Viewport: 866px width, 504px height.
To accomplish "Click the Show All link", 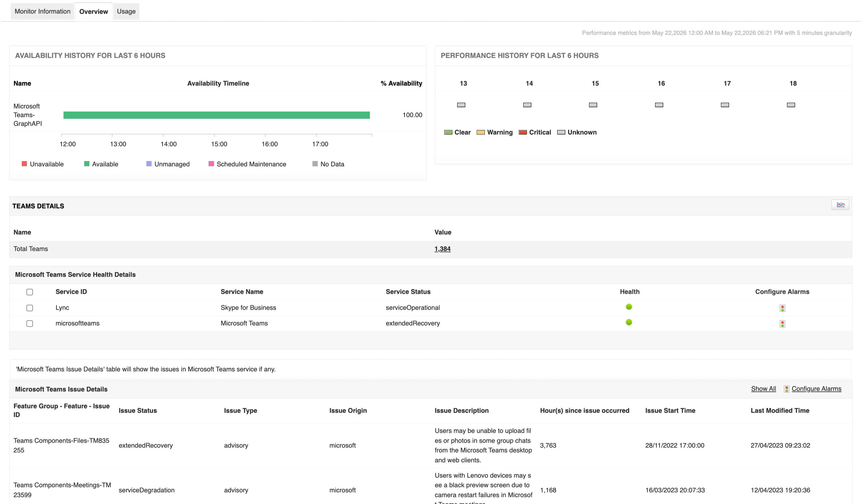I will tap(763, 389).
